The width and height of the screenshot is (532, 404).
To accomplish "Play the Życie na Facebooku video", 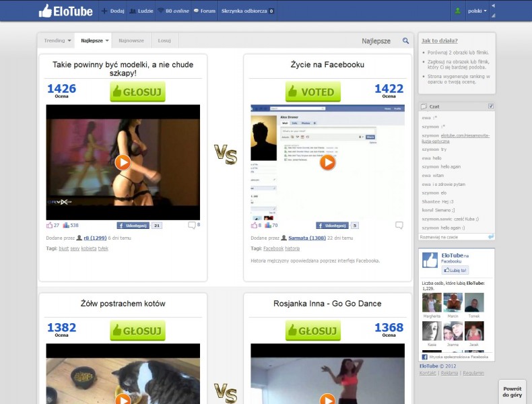I will pyautogui.click(x=327, y=162).
